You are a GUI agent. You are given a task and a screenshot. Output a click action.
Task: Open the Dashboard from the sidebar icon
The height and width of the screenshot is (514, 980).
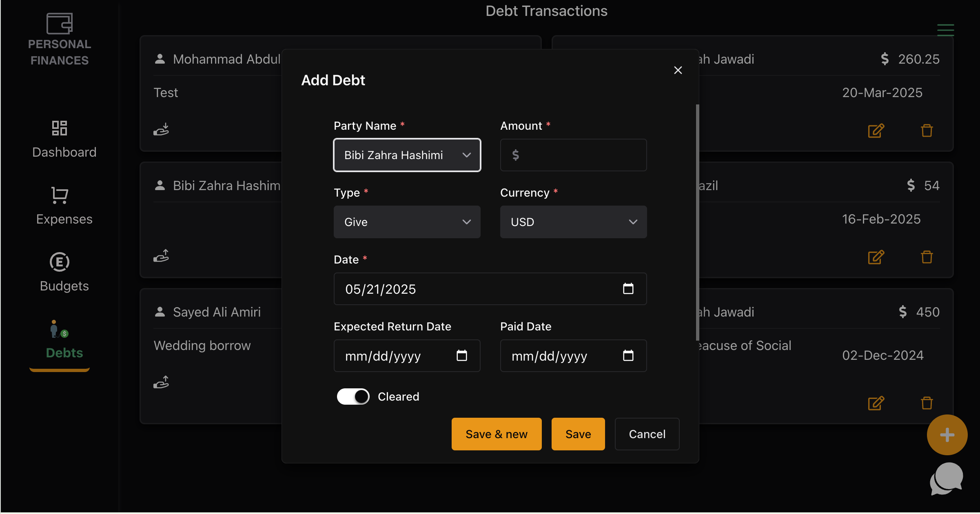tap(59, 128)
